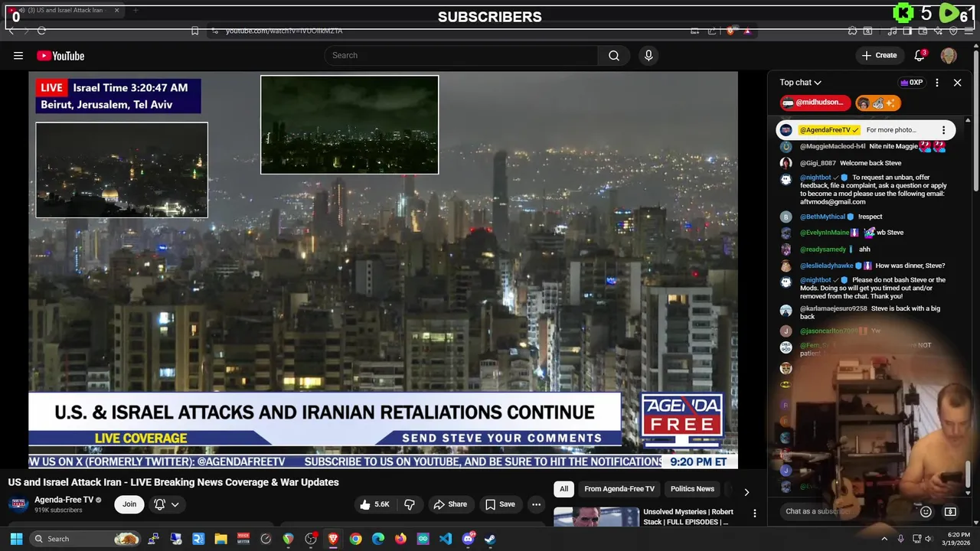The image size is (980, 551).
Task: Open pinned AgendaFreeTV message options
Action: tap(943, 130)
